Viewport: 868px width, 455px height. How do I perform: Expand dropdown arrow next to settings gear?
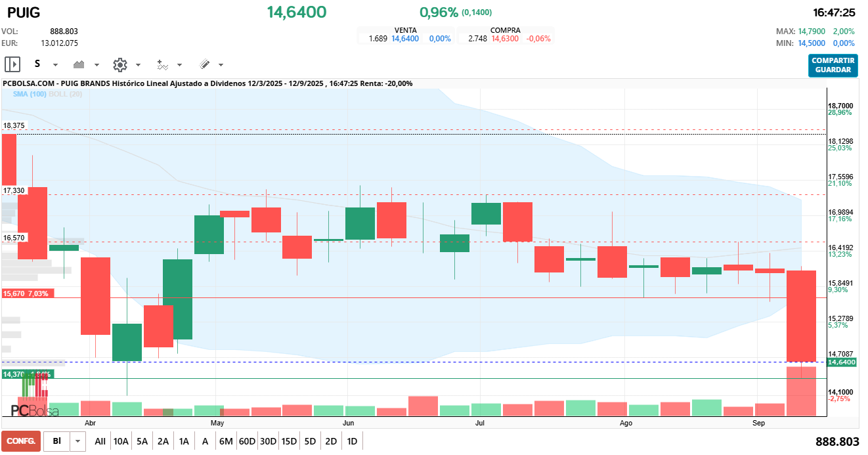[138, 65]
